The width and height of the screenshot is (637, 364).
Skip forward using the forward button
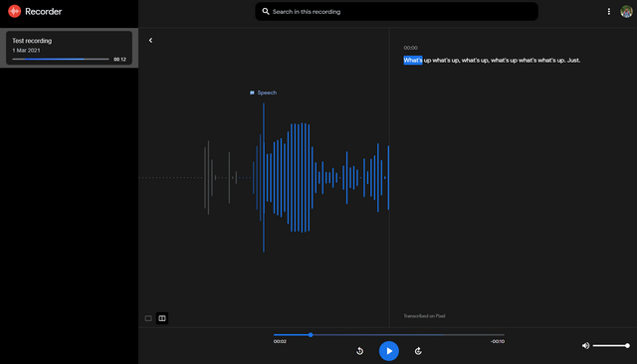pyautogui.click(x=418, y=351)
